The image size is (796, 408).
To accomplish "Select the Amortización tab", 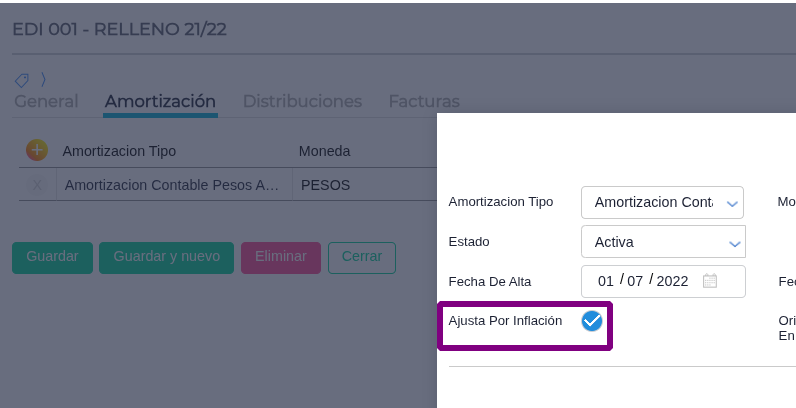I will click(160, 101).
